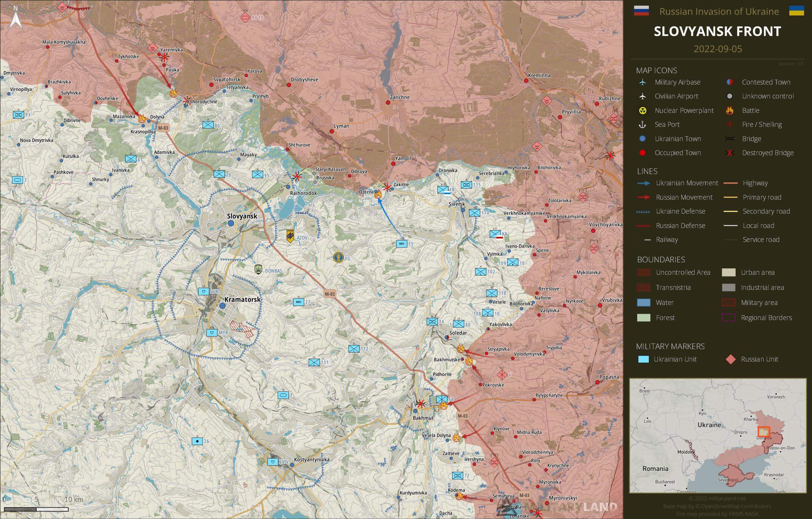Click the Kostyantynivka town label
812x519 pixels.
[312, 460]
